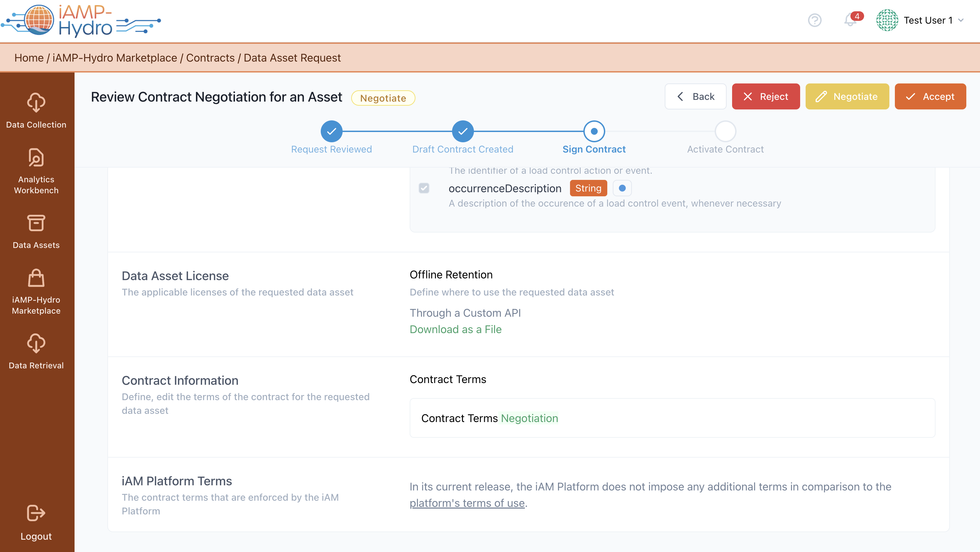Open the help question mark icon

point(815,20)
